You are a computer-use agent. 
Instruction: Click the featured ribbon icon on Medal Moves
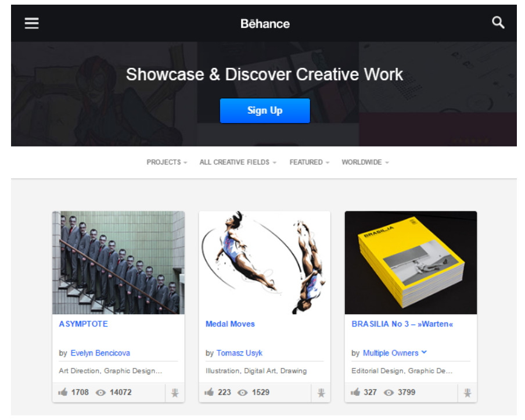pyautogui.click(x=321, y=393)
